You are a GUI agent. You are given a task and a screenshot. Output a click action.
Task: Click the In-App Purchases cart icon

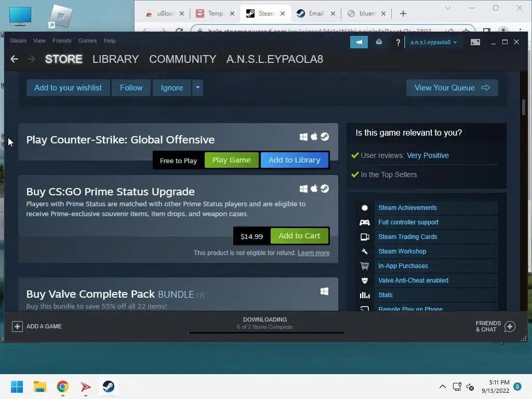[365, 266]
